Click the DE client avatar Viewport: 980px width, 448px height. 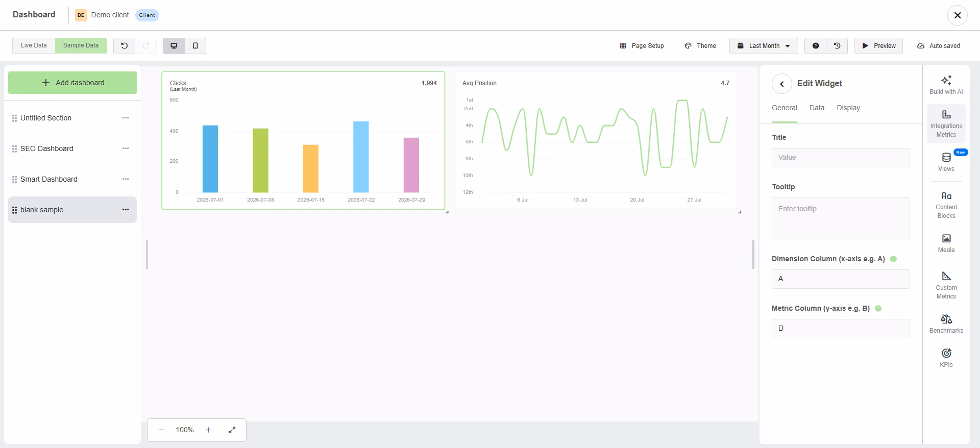[81, 15]
